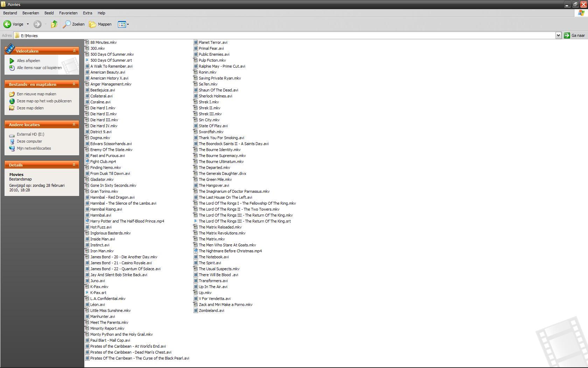Screen dimensions: 588x368
Task: Open the Extra menu
Action: [x=87, y=13]
